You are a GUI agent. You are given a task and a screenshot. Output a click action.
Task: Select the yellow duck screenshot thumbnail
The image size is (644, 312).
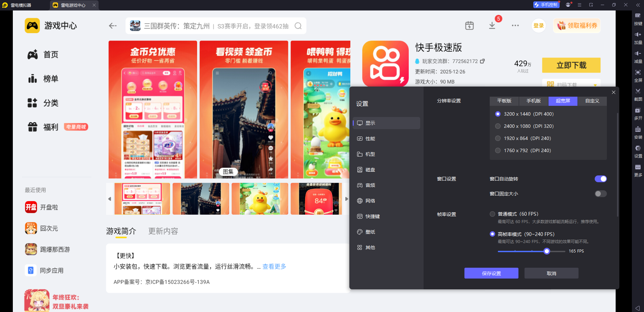tap(260, 199)
